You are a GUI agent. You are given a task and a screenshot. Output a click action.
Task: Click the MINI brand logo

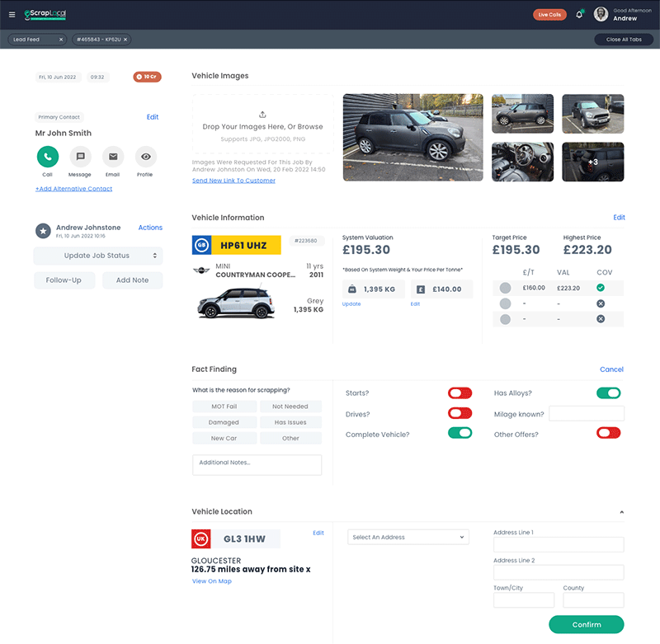point(201,270)
